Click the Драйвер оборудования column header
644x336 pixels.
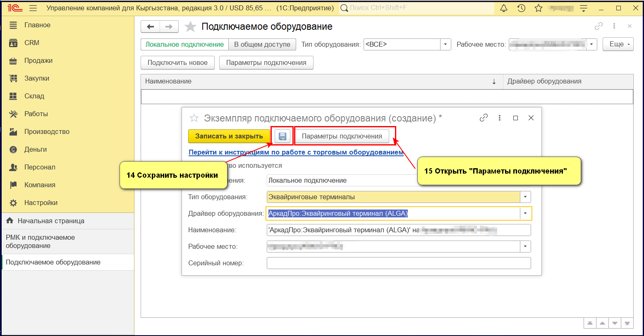[568, 81]
